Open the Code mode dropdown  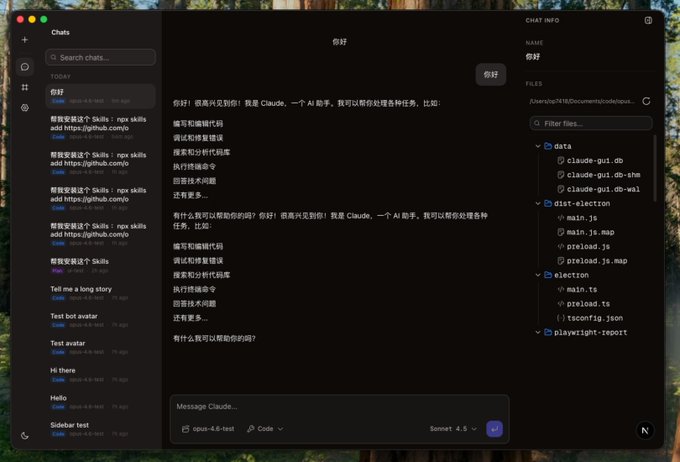pos(265,429)
